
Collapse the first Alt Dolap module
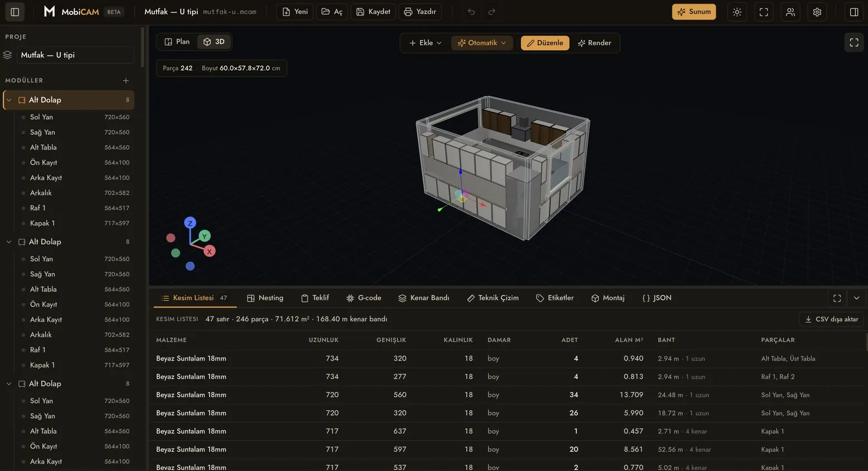pos(9,100)
